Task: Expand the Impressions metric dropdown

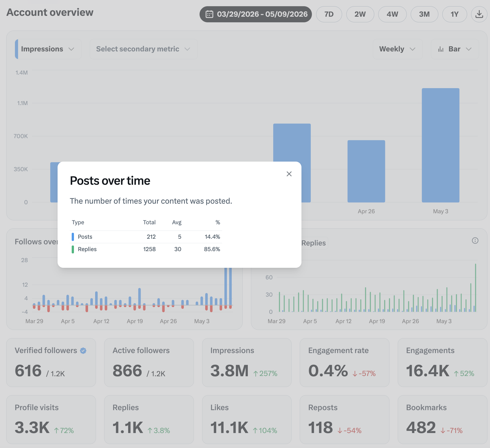Action: [x=48, y=49]
